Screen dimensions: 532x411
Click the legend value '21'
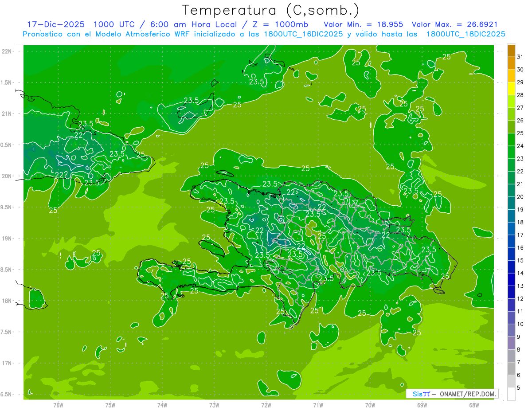pos(520,184)
